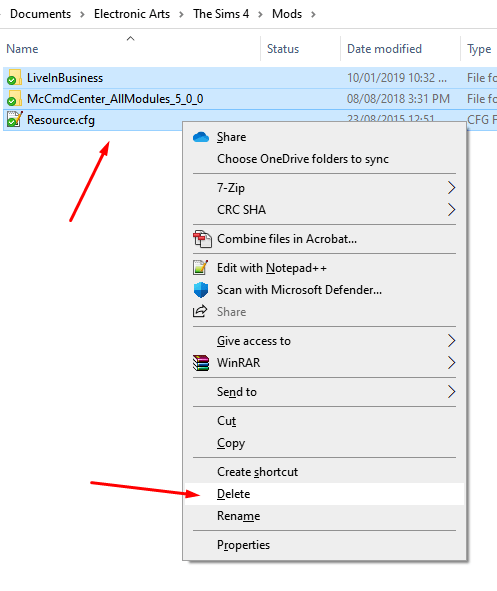
Task: Click the greyed-out Share arrow icon
Action: pyautogui.click(x=200, y=311)
